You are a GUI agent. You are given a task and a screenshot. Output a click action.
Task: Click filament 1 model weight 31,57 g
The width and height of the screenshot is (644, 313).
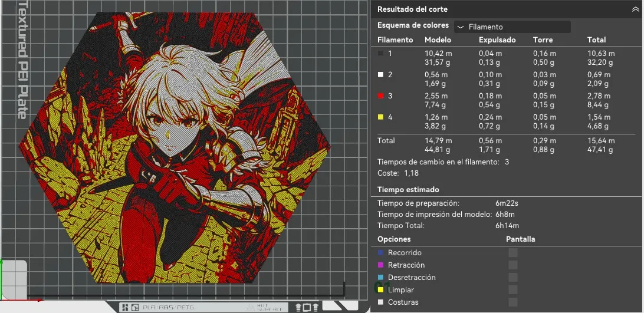click(437, 62)
